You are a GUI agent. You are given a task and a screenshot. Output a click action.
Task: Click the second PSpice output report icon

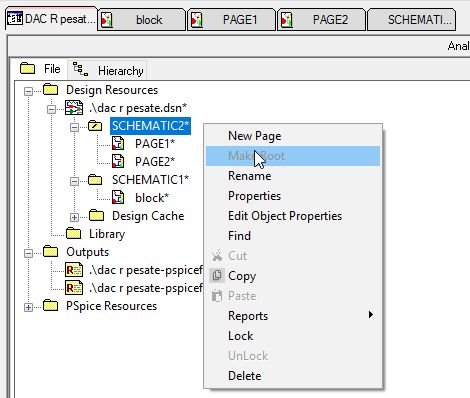pos(74,288)
